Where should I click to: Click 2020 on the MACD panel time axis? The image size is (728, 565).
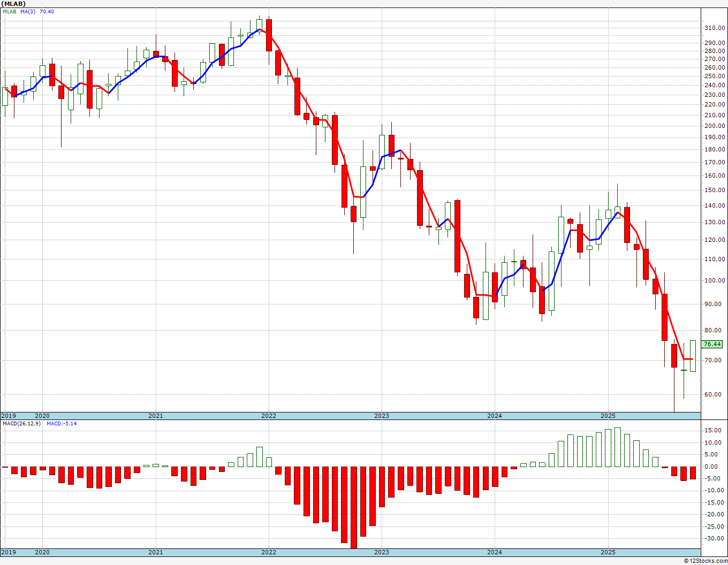click(42, 552)
